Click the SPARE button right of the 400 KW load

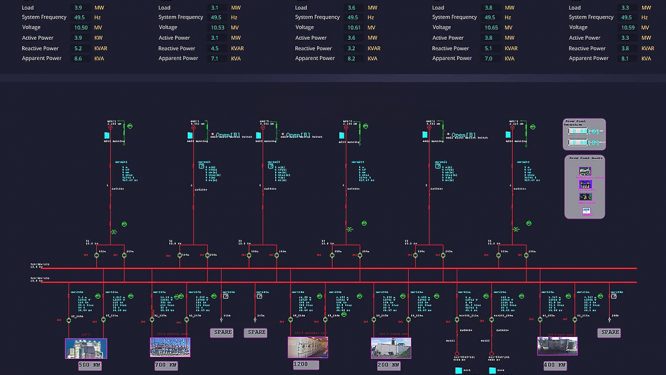pos(609,333)
